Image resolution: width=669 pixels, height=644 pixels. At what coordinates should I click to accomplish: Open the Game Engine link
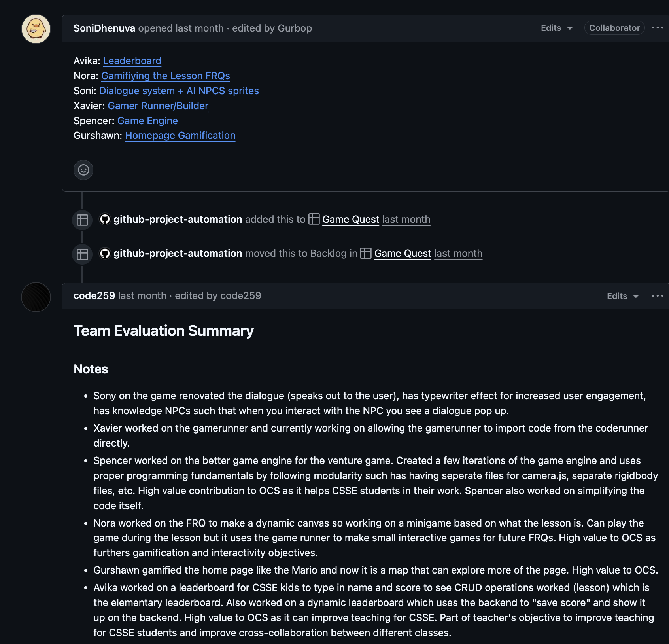(147, 121)
